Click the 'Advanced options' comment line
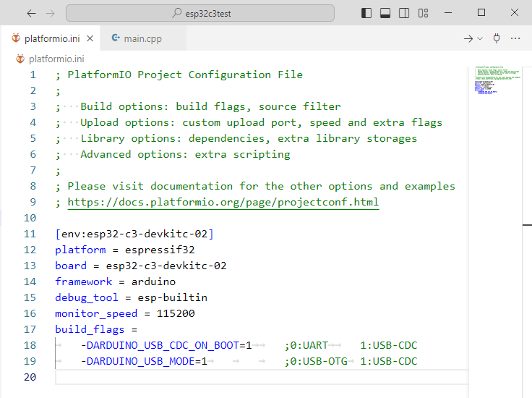 [173, 155]
